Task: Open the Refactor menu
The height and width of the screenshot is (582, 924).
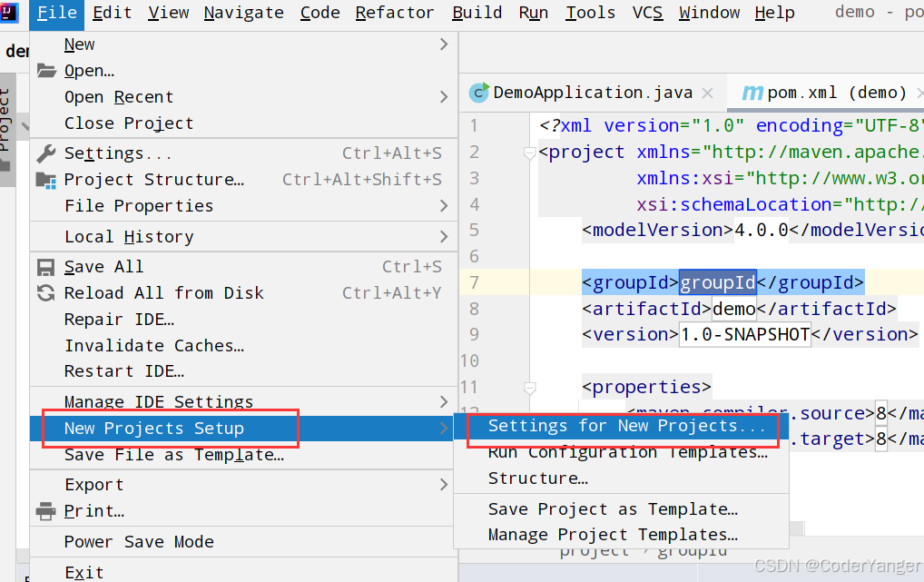Action: tap(395, 13)
